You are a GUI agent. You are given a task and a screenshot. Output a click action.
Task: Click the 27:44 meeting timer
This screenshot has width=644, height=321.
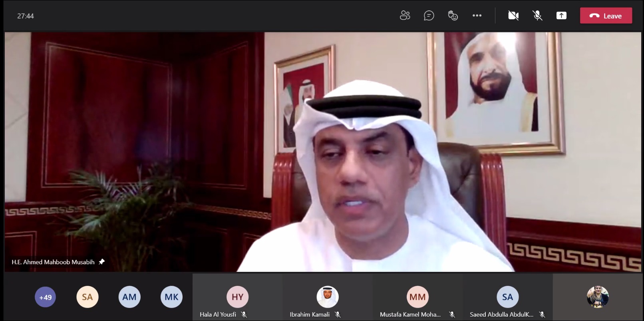(26, 16)
